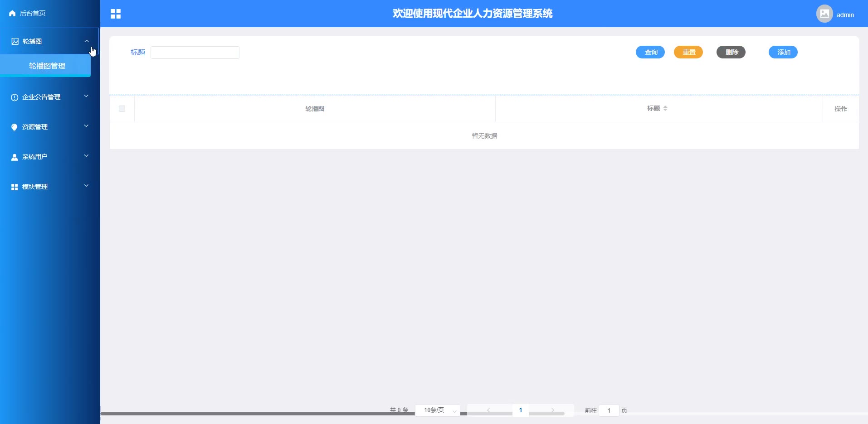
Task: Toggle sidebar with the header grid icon
Action: (116, 14)
